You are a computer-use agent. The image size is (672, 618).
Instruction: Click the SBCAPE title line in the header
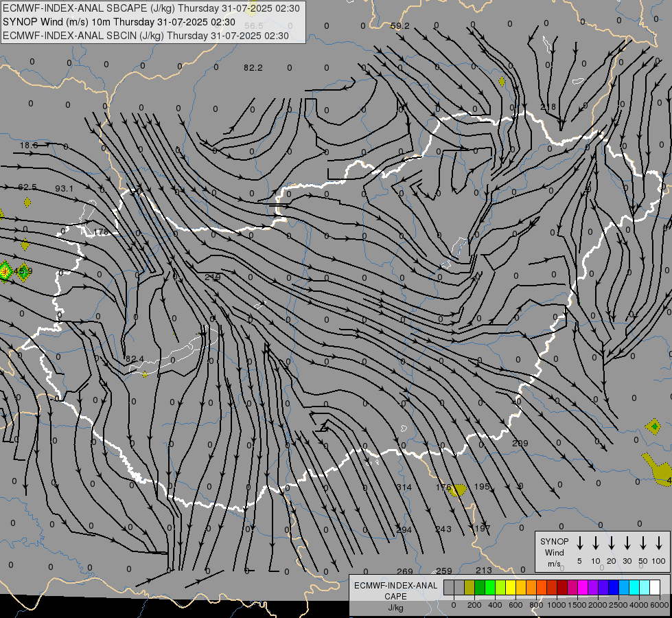tap(151, 8)
